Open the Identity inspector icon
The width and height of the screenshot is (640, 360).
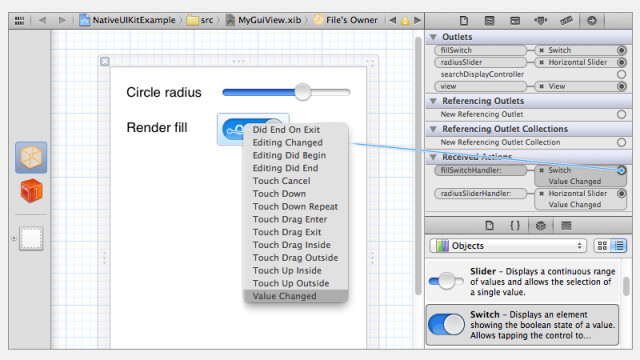coord(515,20)
